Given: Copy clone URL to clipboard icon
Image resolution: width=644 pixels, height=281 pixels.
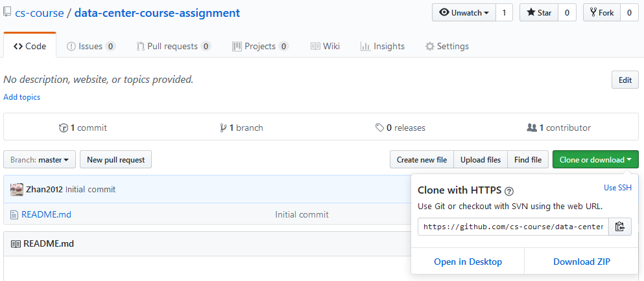Looking at the screenshot, I should [x=619, y=227].
